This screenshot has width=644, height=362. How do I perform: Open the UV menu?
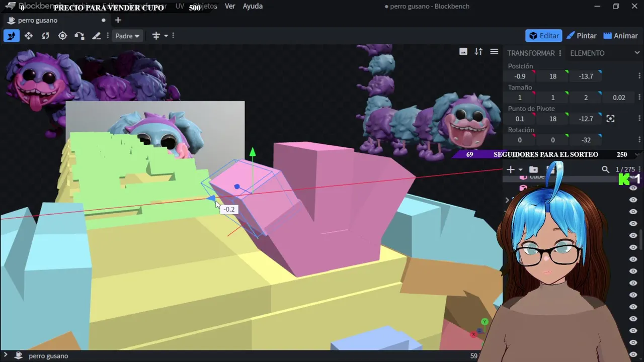180,6
